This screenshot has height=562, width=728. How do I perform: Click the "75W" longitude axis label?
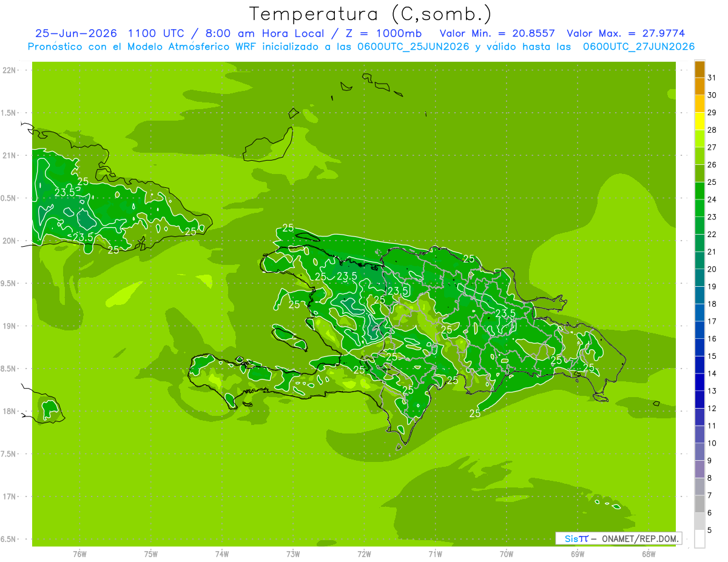151,554
